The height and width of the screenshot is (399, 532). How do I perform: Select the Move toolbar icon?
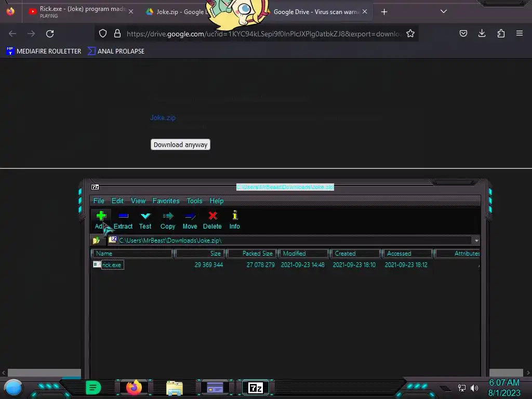(x=190, y=220)
